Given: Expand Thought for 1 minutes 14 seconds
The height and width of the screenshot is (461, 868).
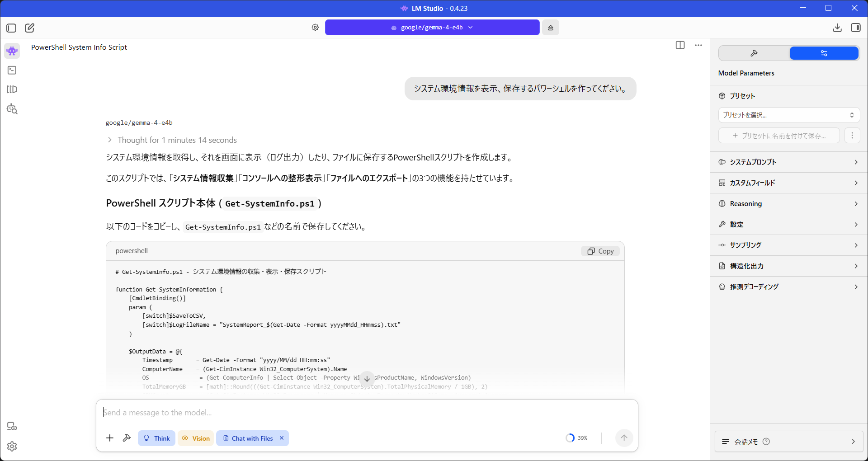Looking at the screenshot, I should click(x=172, y=140).
